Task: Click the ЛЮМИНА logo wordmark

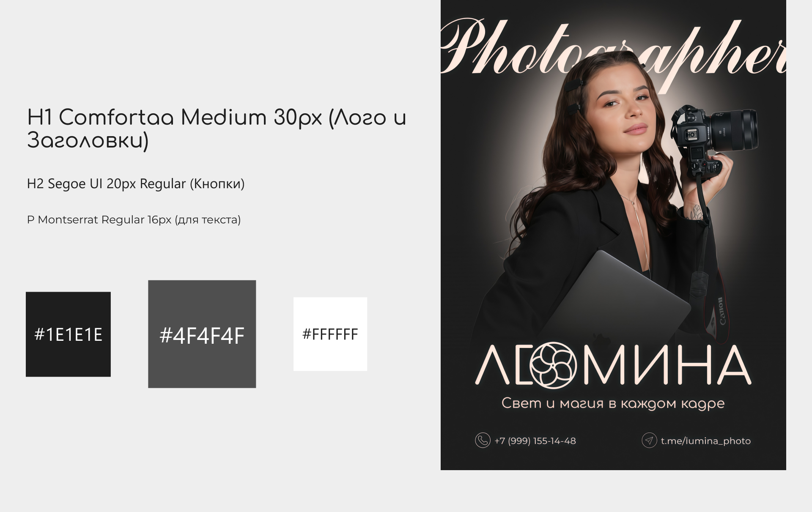Action: (x=613, y=366)
